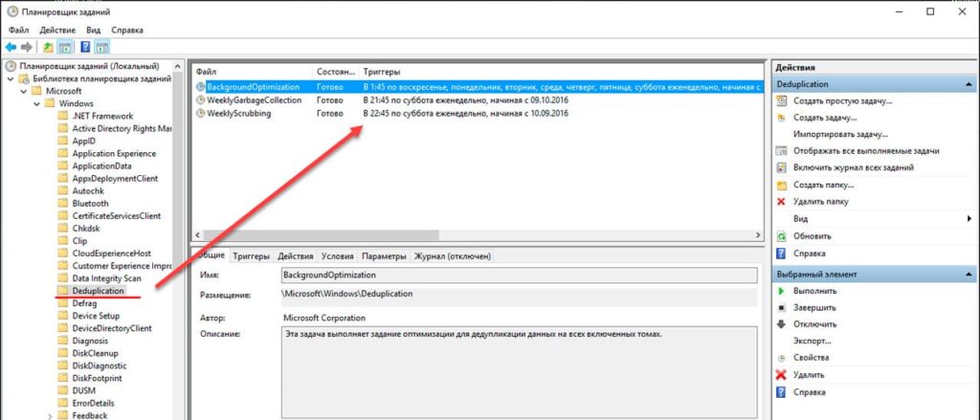This screenshot has width=980, height=420.
Task: Select the WeeklyGarbageCollection task row
Action: coord(254,99)
